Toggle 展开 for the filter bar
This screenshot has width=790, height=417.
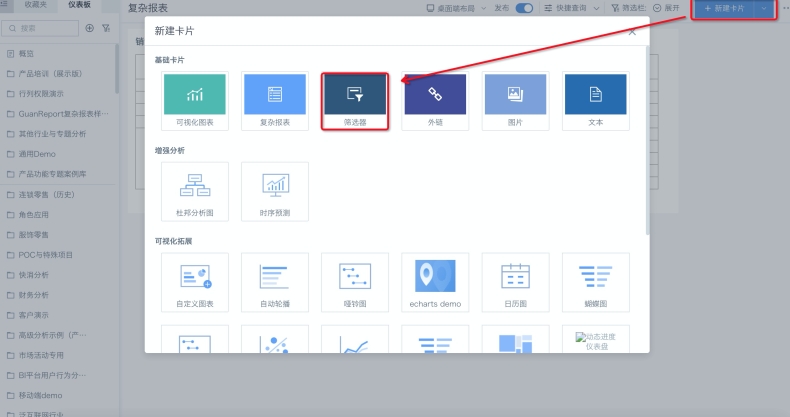click(x=665, y=8)
